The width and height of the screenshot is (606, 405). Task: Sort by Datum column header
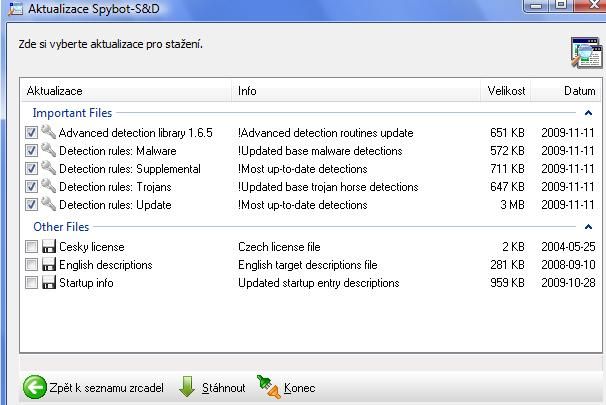pyautogui.click(x=566, y=91)
